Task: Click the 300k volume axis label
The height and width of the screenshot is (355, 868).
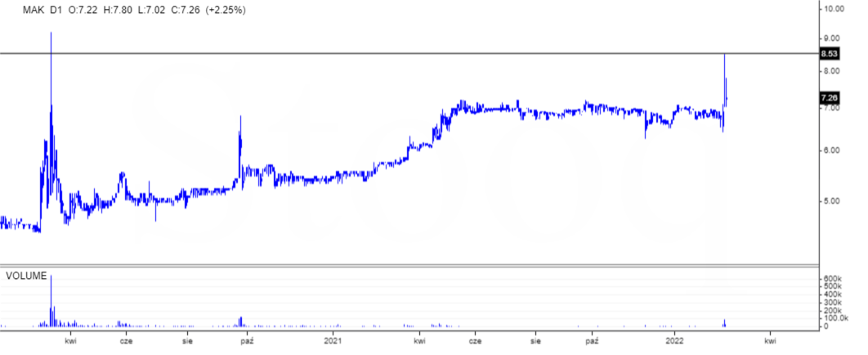Action: pos(833,303)
